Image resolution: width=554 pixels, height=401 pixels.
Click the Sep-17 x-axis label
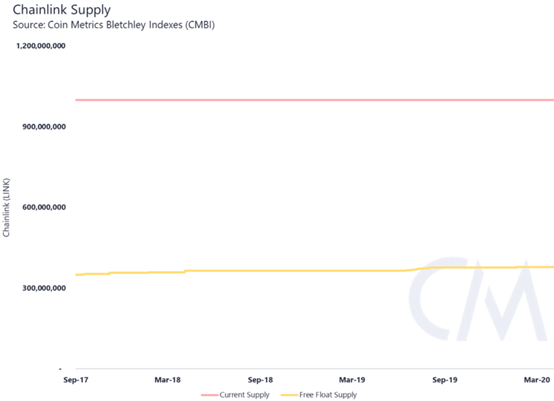click(x=76, y=380)
